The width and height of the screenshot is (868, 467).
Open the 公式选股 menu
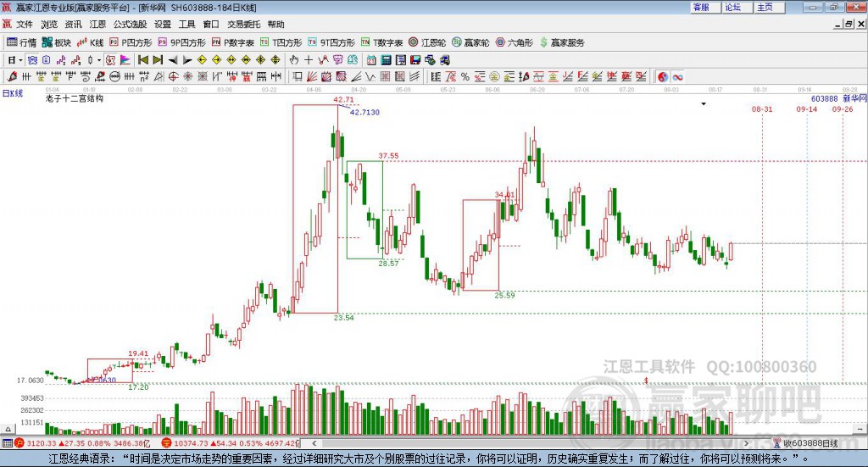pyautogui.click(x=130, y=25)
